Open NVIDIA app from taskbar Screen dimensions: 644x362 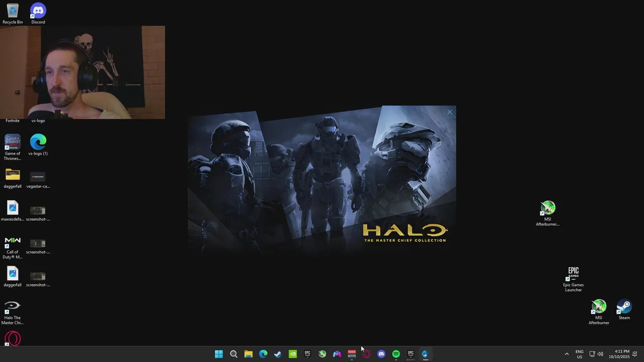[293, 354]
